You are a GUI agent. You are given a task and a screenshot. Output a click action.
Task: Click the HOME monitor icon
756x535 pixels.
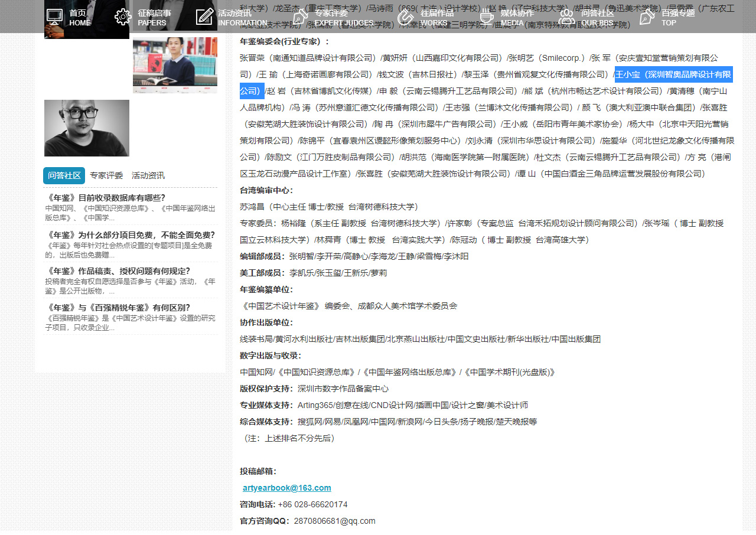tap(55, 17)
